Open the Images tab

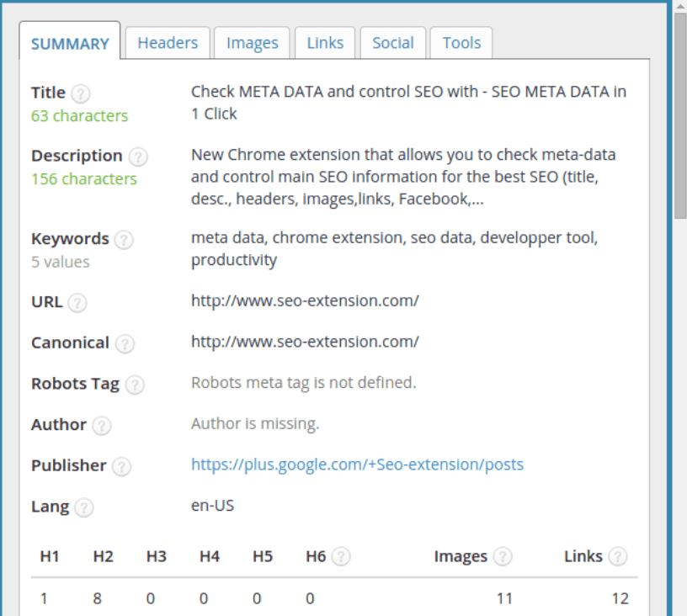252,43
